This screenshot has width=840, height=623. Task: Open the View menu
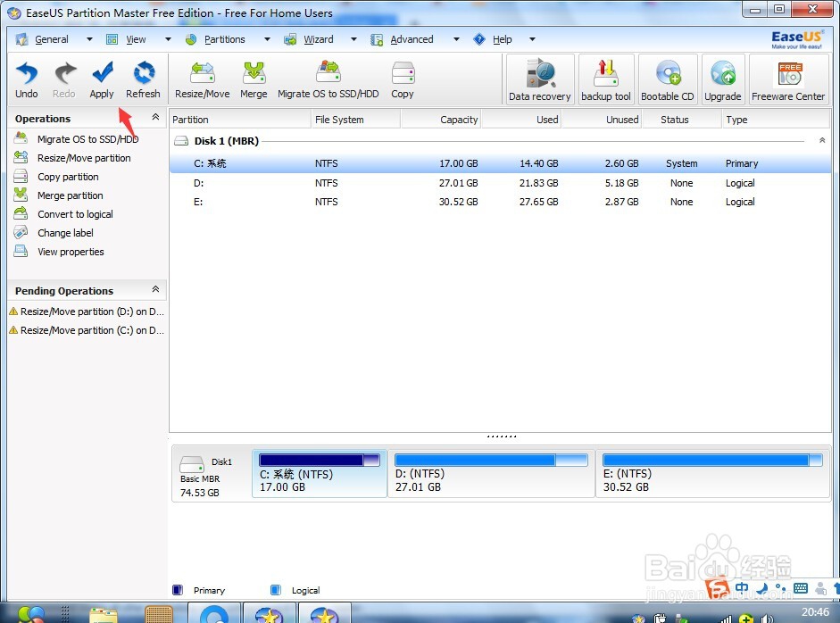click(x=135, y=39)
